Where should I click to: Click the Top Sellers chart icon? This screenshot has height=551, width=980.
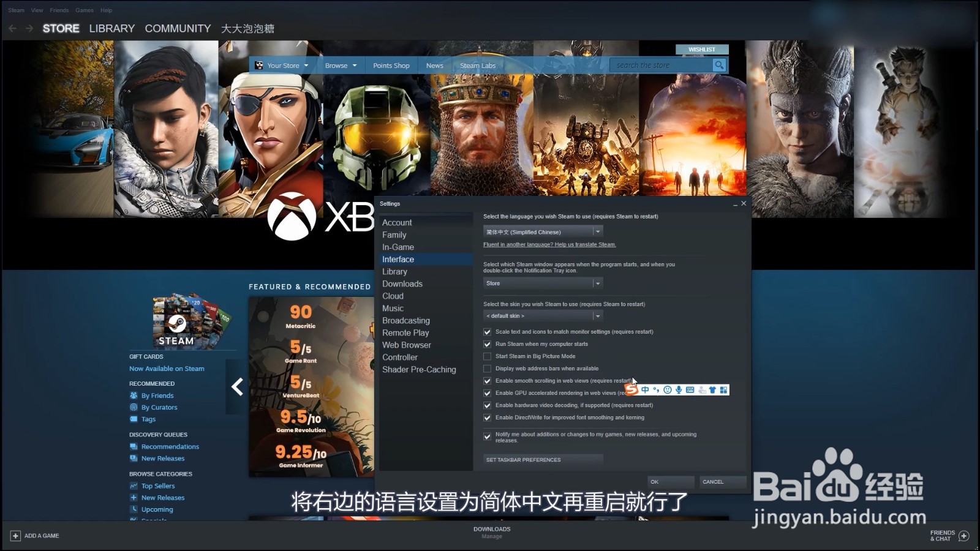click(x=134, y=485)
